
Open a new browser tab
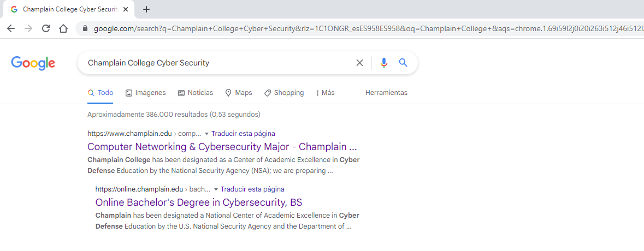coord(146,9)
